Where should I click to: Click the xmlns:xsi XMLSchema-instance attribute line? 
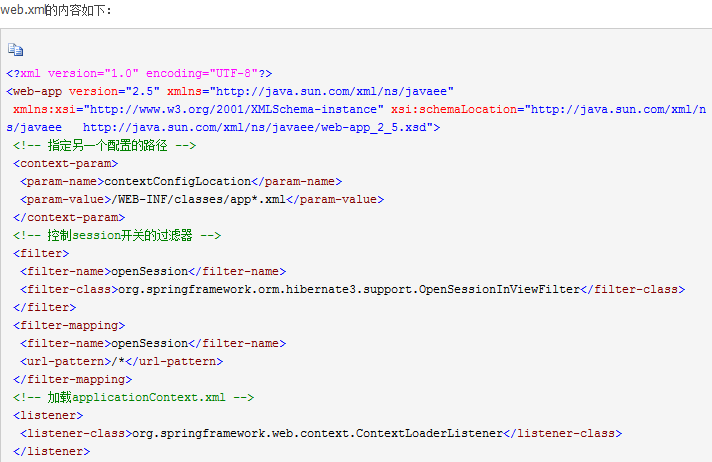click(359, 109)
